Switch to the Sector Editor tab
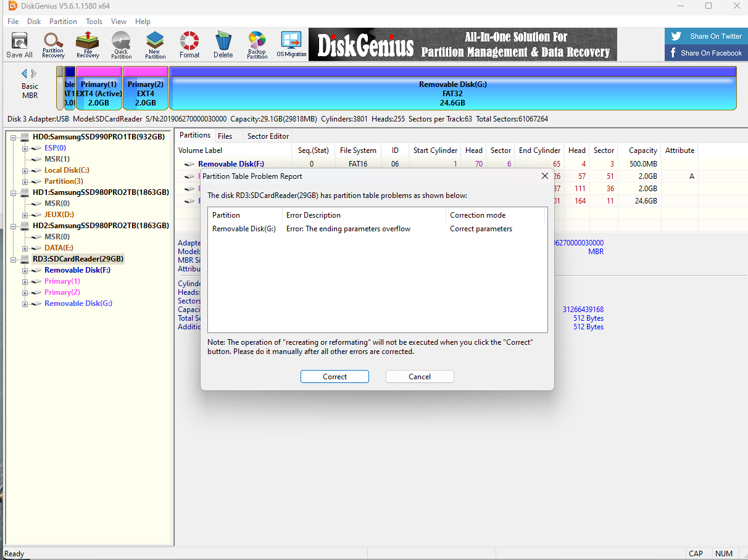This screenshot has width=748, height=560. click(x=268, y=136)
